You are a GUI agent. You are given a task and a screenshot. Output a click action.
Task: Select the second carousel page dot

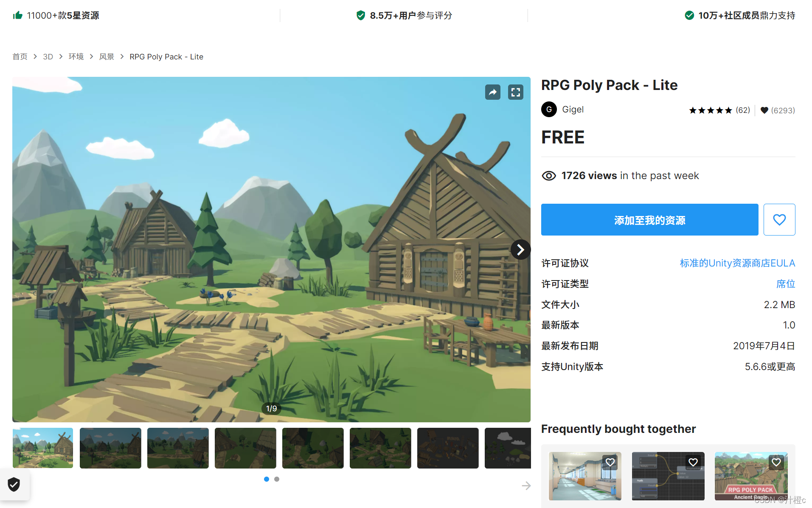point(277,479)
